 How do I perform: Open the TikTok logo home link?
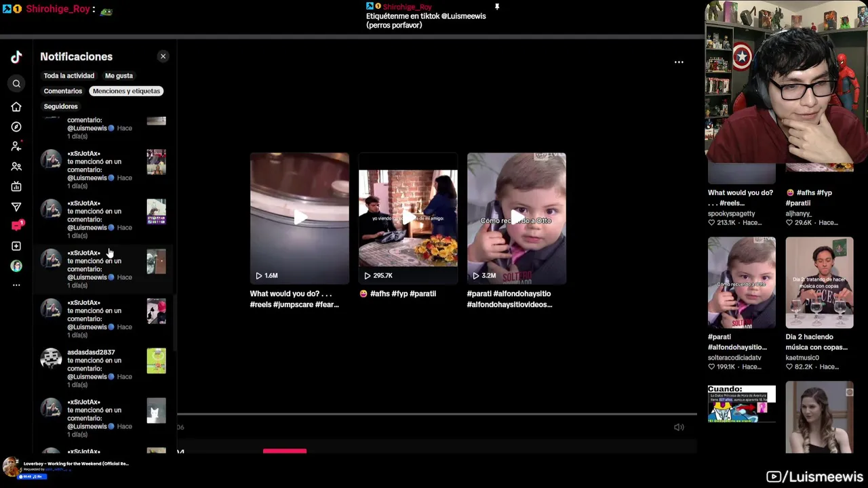(x=16, y=58)
